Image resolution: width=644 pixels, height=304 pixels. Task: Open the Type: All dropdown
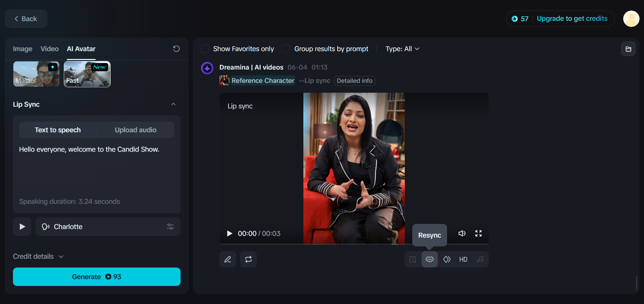tap(402, 49)
